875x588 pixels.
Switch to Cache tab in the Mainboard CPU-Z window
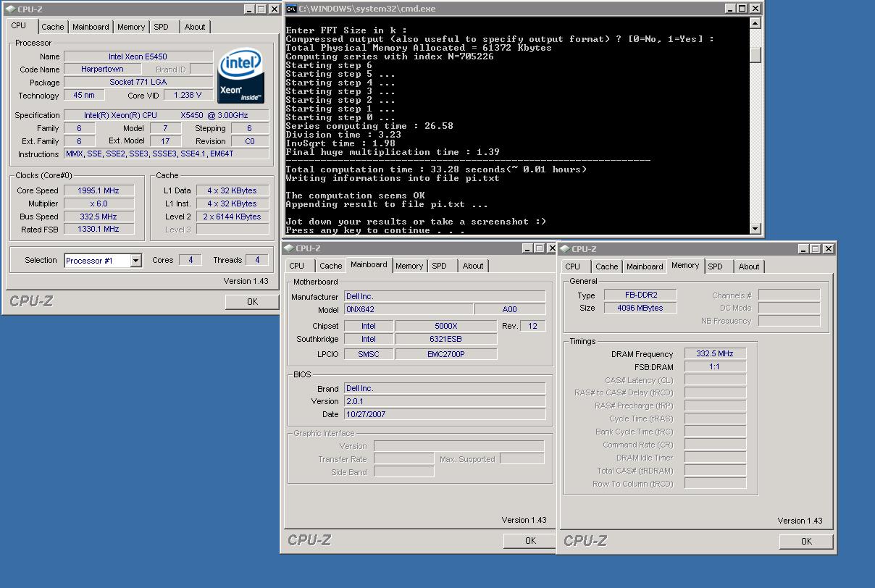click(330, 266)
